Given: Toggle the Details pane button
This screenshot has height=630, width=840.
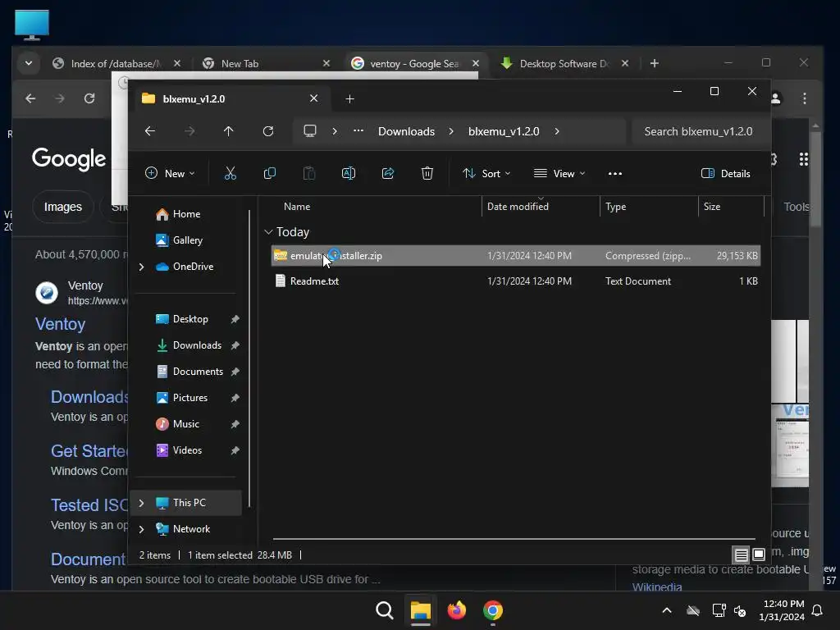Looking at the screenshot, I should tap(725, 174).
